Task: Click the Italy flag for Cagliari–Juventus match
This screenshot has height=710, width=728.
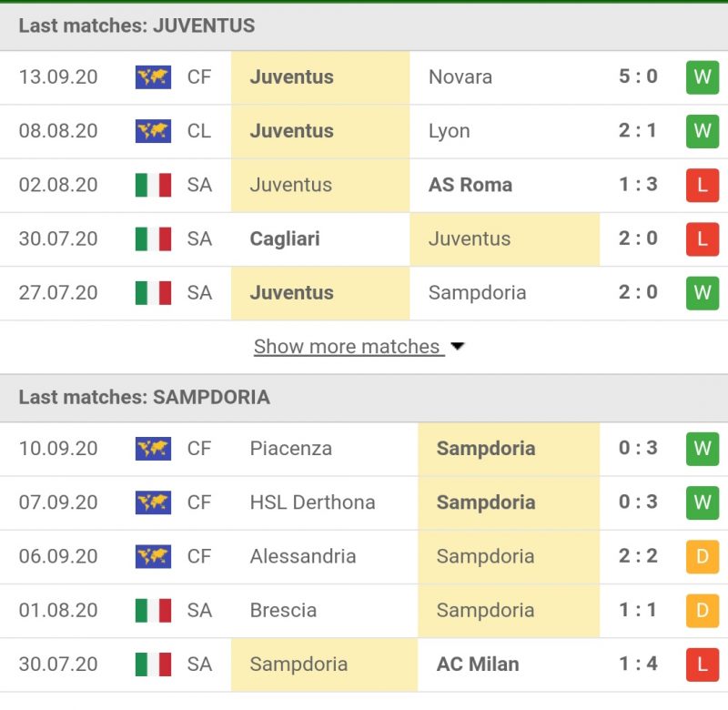Action: [x=153, y=238]
